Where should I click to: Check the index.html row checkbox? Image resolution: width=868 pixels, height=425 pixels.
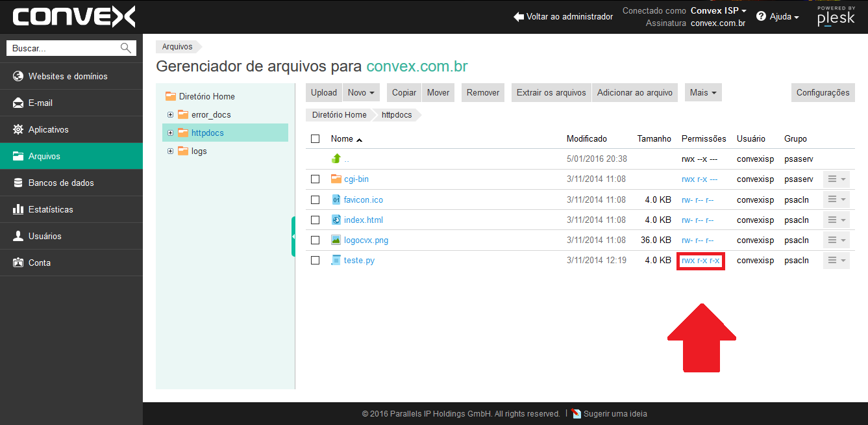coord(316,220)
